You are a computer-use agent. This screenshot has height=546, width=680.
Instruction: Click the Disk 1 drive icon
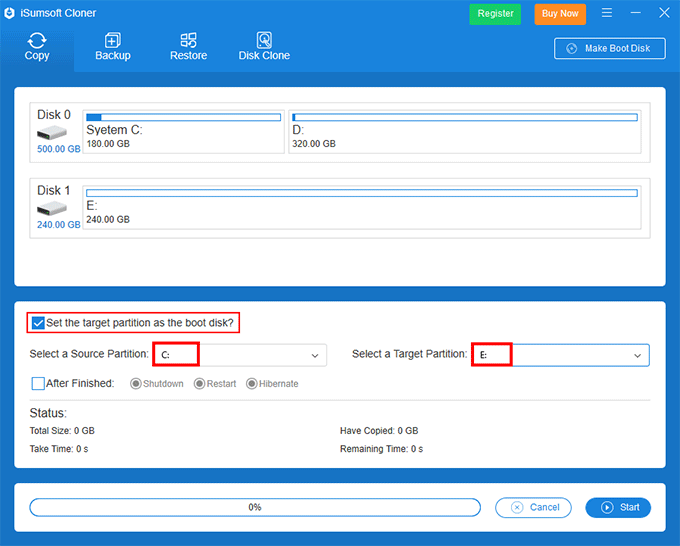52,209
